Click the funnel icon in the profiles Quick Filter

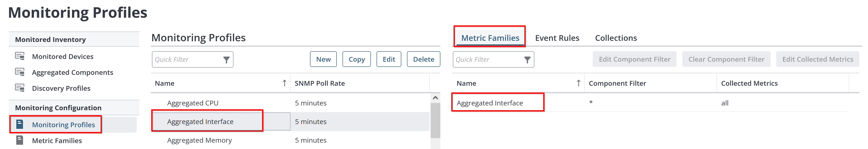tap(226, 60)
